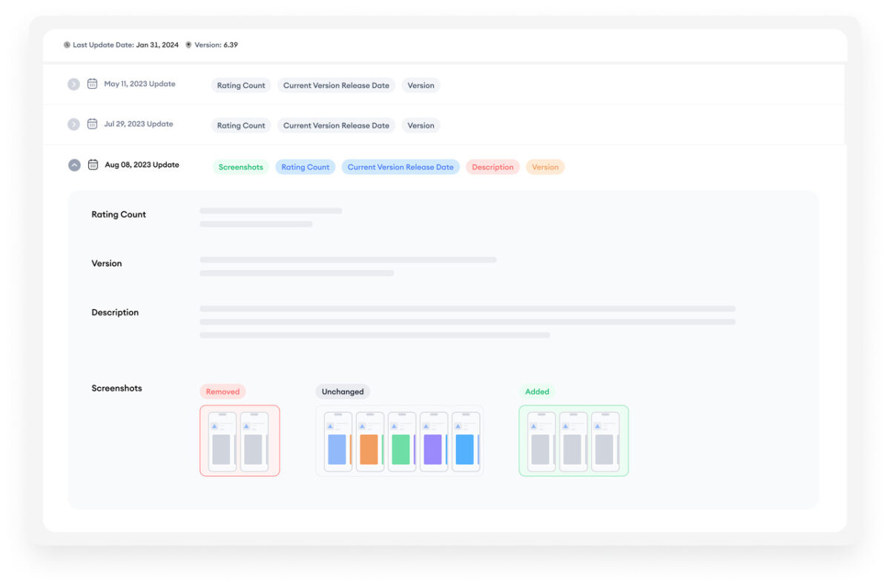
Task: Click the green Screenshots tag
Action: [x=241, y=167]
